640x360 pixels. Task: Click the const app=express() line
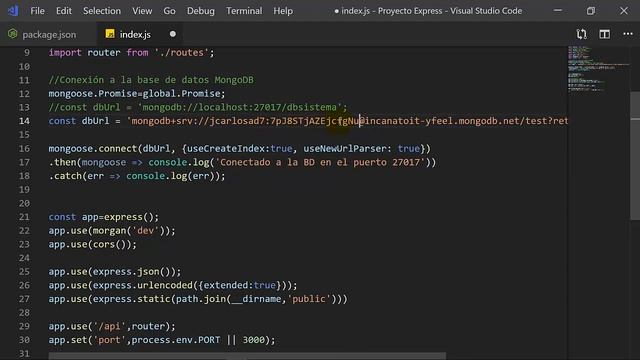click(104, 217)
